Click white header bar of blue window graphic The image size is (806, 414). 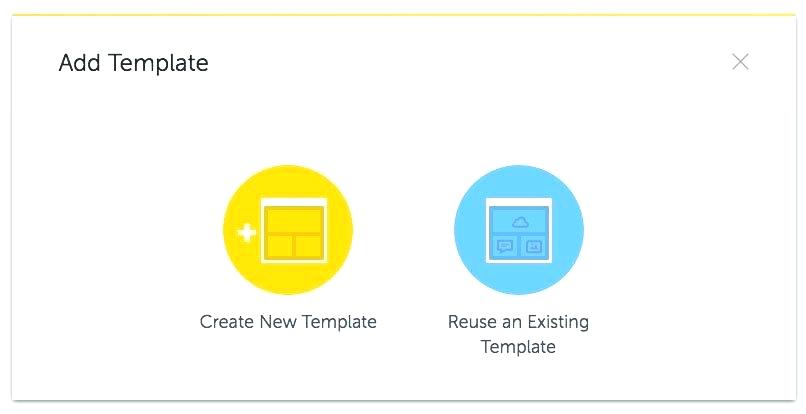519,202
